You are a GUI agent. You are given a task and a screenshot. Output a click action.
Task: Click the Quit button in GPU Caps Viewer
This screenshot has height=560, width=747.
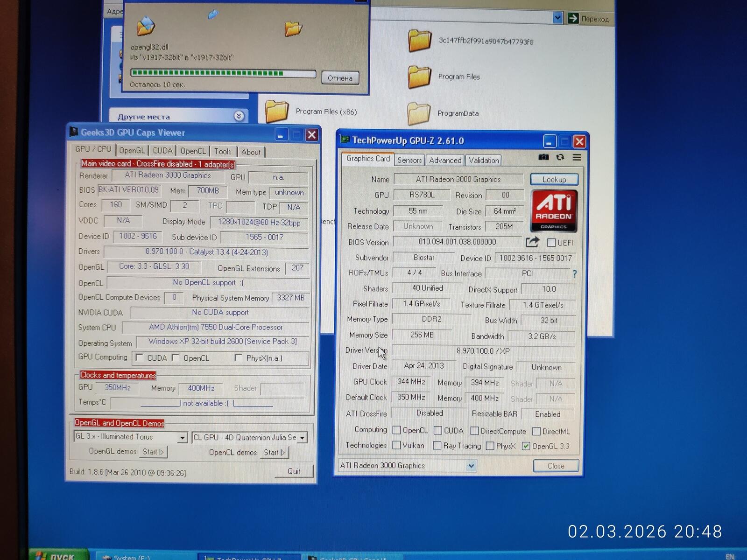click(294, 471)
